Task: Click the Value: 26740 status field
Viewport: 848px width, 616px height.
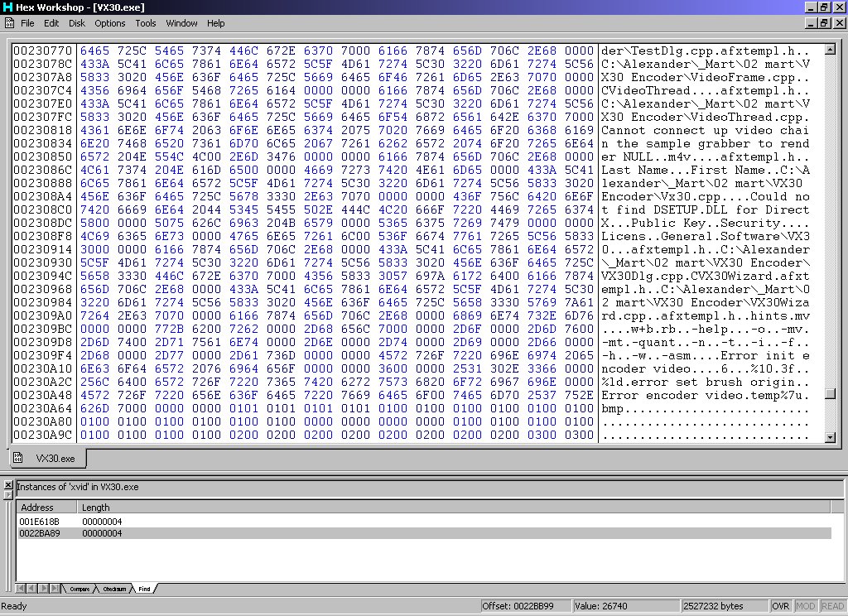Action: (x=626, y=606)
